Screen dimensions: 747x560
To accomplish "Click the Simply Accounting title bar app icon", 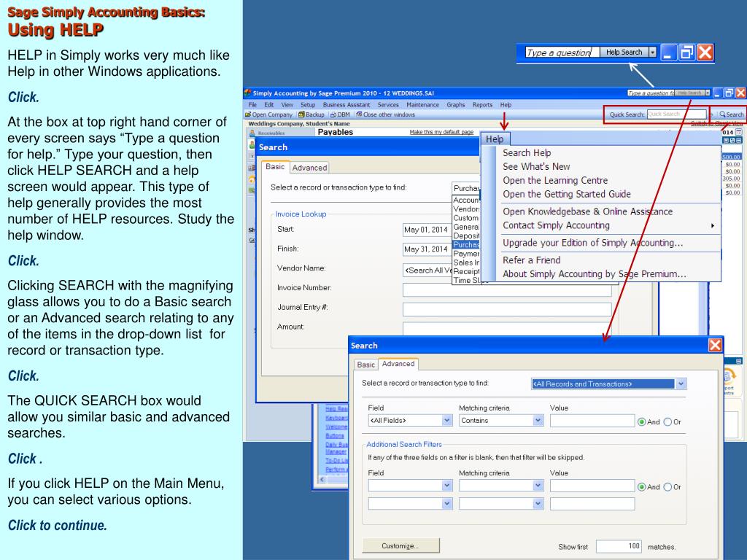I will pos(247,93).
